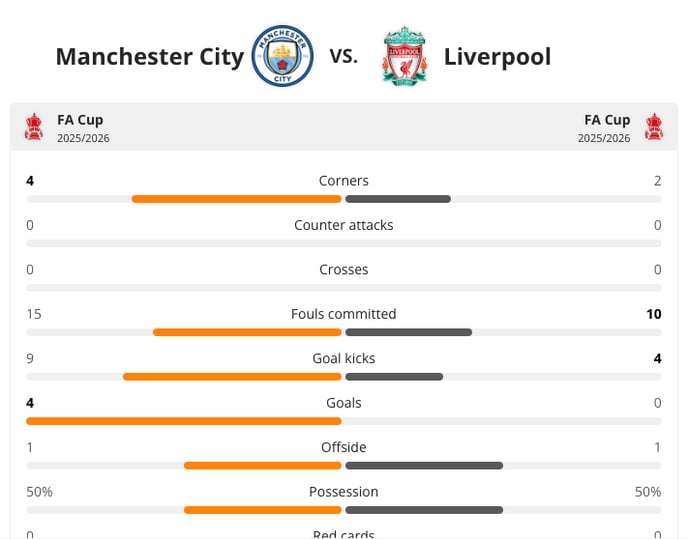
Task: Open the Manchester City team name link
Action: pyautogui.click(x=150, y=57)
